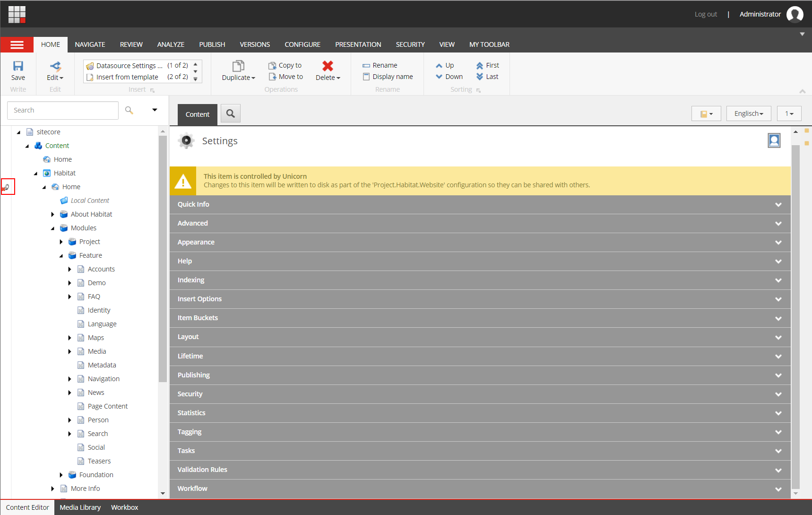The width and height of the screenshot is (812, 515).
Task: Select the Metadata item in tree
Action: pyautogui.click(x=102, y=365)
